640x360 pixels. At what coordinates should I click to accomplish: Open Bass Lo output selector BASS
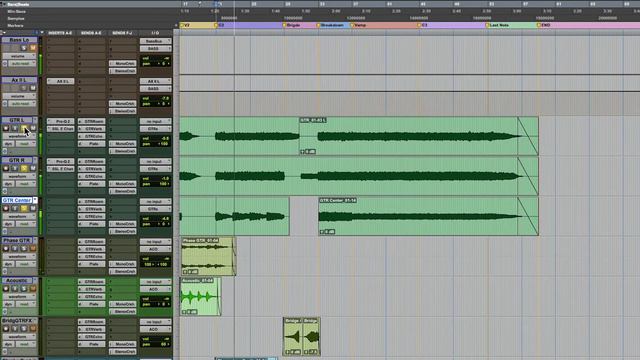(x=156, y=49)
